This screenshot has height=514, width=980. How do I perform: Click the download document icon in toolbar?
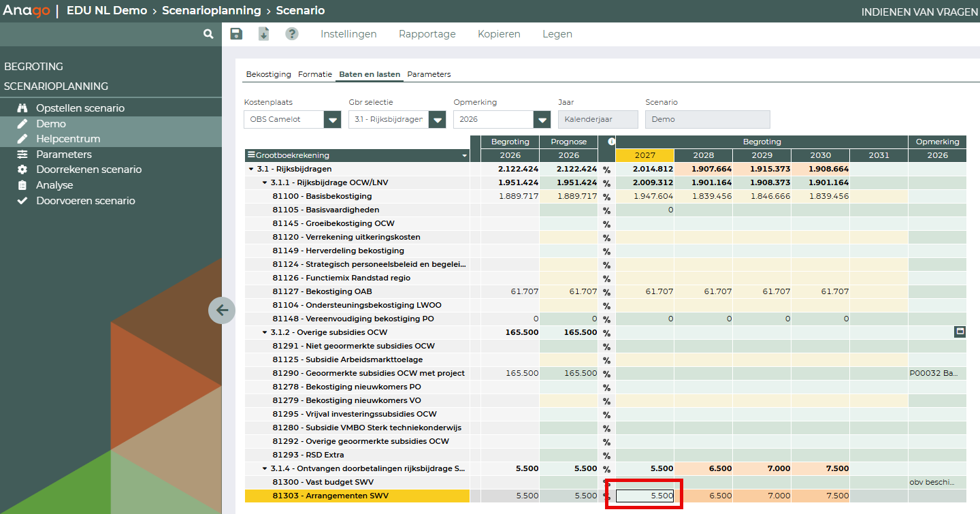point(263,34)
